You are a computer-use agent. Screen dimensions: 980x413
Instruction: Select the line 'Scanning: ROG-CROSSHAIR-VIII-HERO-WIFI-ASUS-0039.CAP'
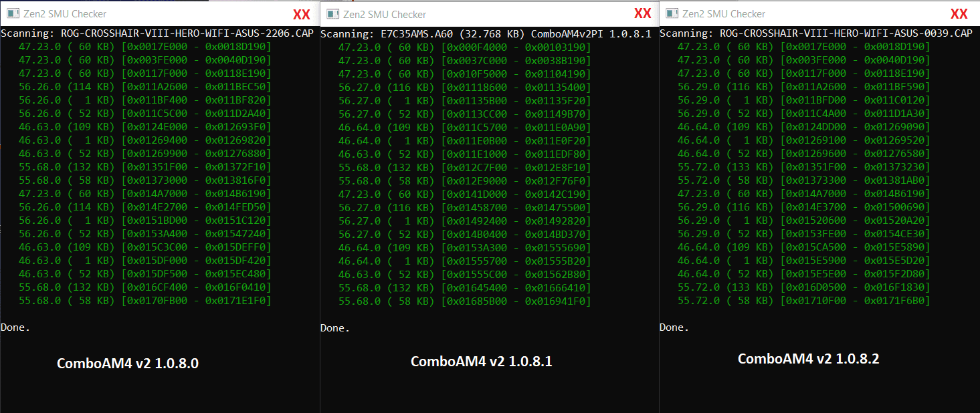tap(816, 33)
